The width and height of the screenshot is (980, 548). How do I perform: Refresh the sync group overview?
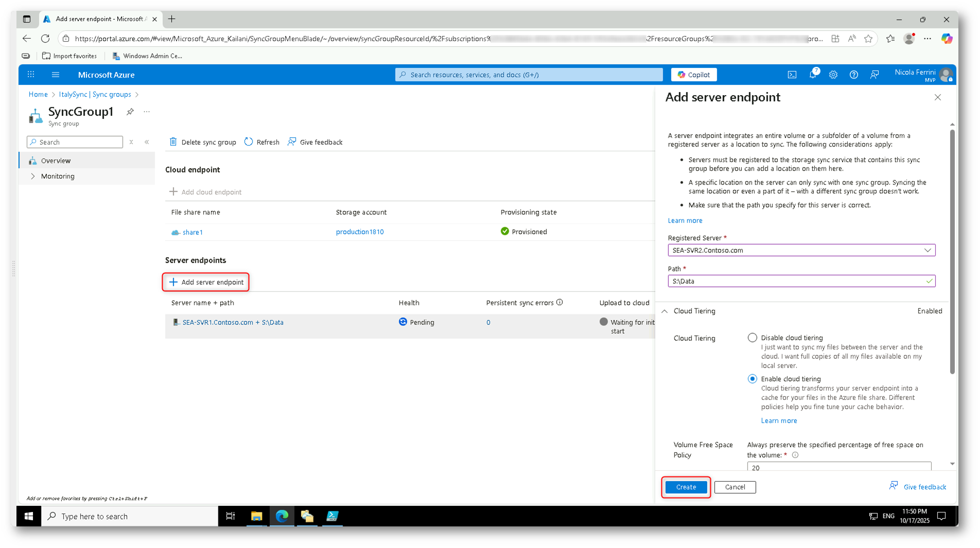262,142
